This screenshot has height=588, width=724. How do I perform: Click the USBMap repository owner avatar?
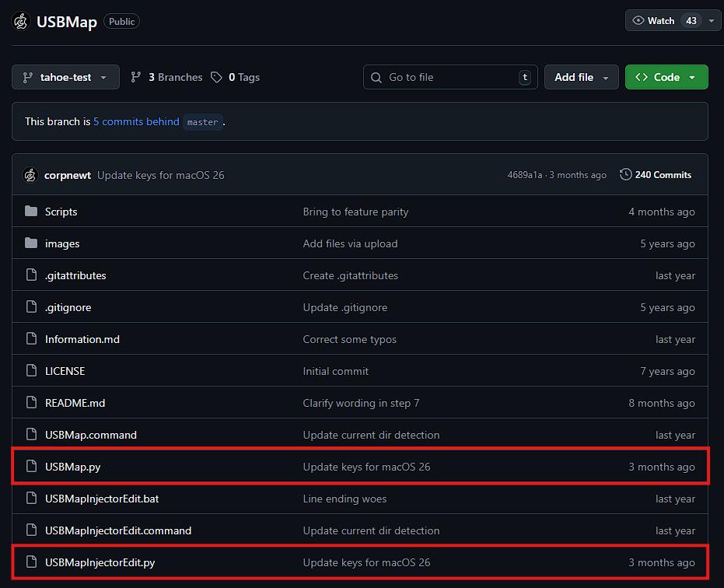(x=21, y=21)
